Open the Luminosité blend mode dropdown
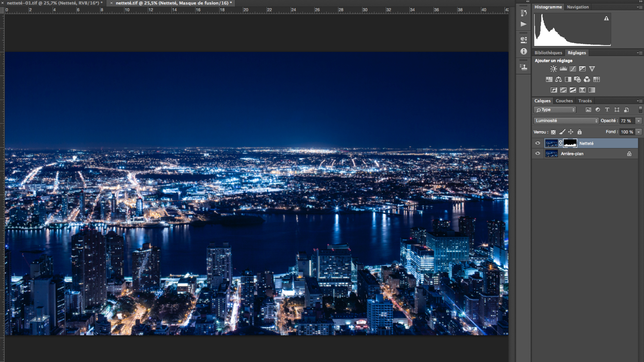This screenshot has height=362, width=644. 566,121
